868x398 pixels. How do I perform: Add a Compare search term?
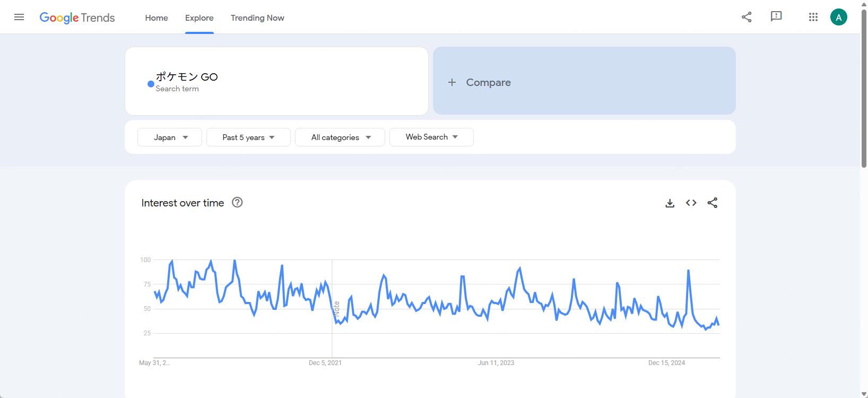point(584,81)
